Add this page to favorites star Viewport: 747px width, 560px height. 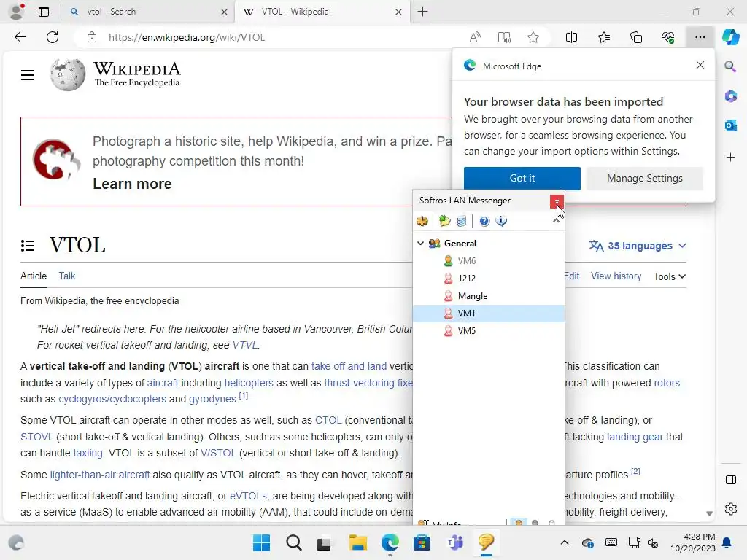pos(533,37)
